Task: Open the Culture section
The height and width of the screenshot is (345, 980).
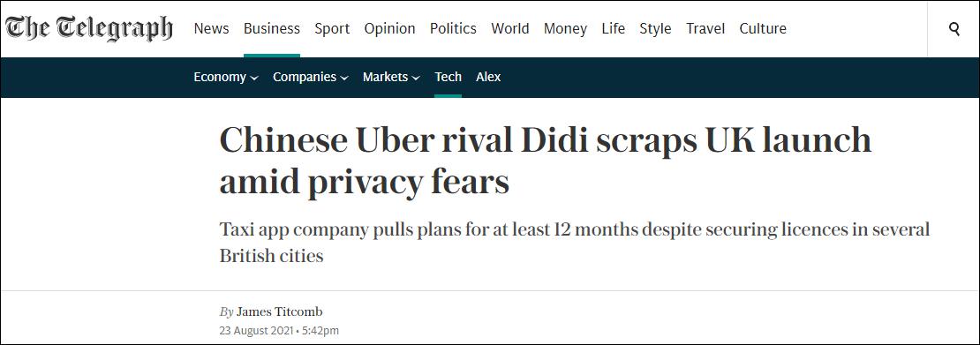Action: (763, 29)
